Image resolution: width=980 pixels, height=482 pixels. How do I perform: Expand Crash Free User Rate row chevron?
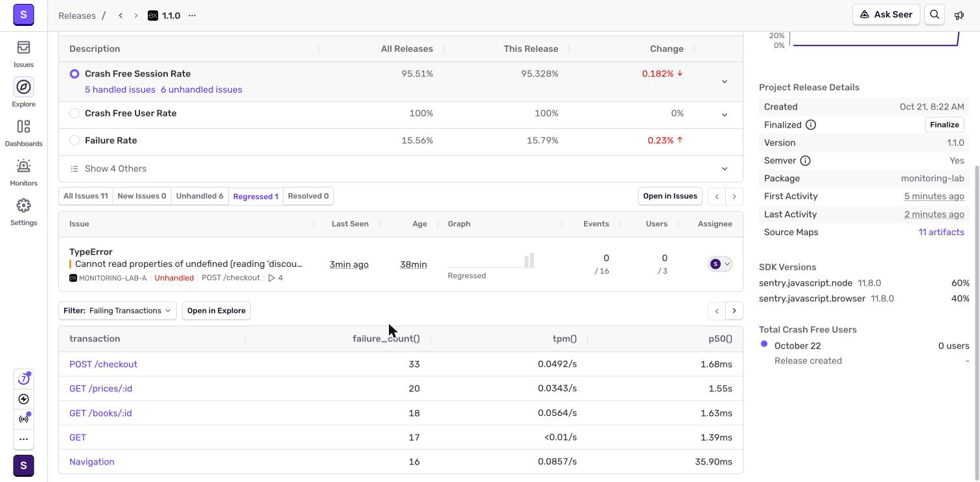[x=725, y=115]
